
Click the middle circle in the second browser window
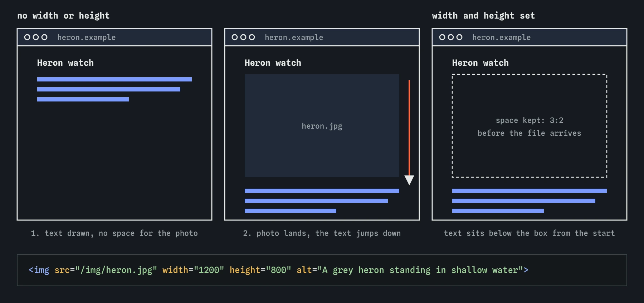coord(243,37)
